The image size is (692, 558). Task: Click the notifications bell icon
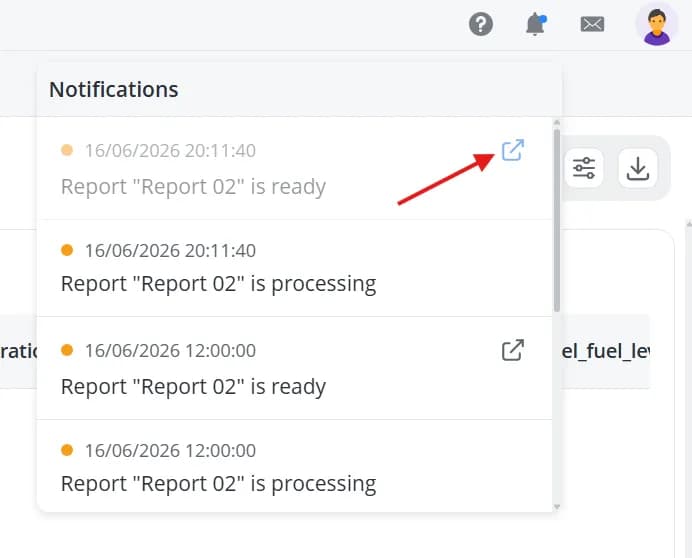pyautogui.click(x=536, y=24)
